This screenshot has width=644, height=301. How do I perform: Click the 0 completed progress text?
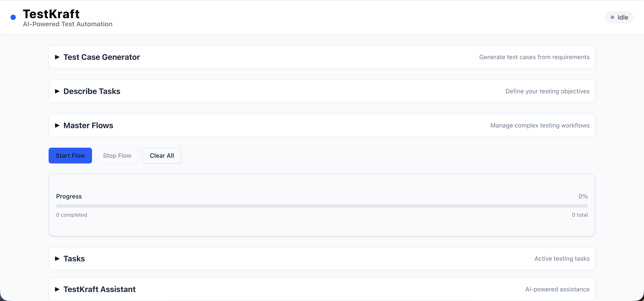71,214
